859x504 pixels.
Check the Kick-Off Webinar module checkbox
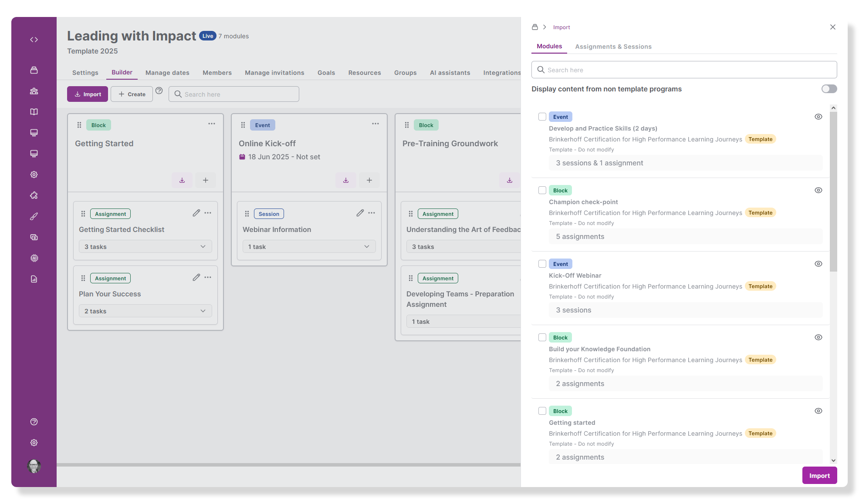(542, 264)
